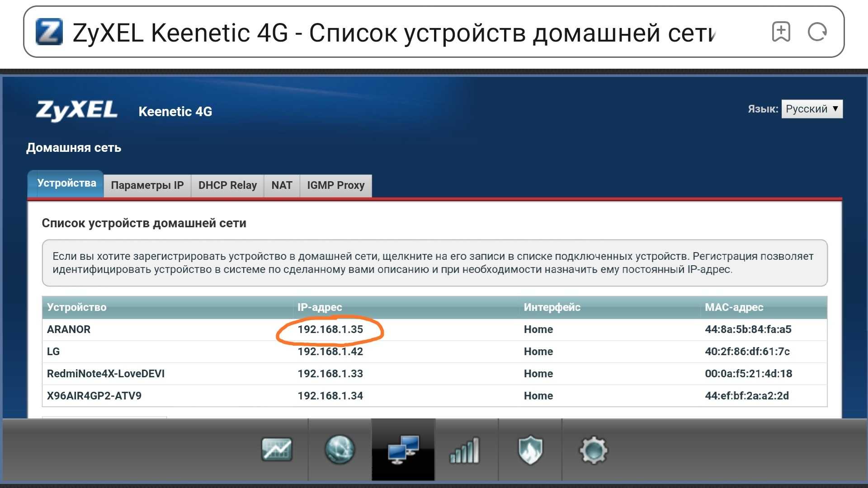Viewport: 868px width, 488px height.
Task: Click the Домашняя сеть heading
Action: [x=74, y=148]
